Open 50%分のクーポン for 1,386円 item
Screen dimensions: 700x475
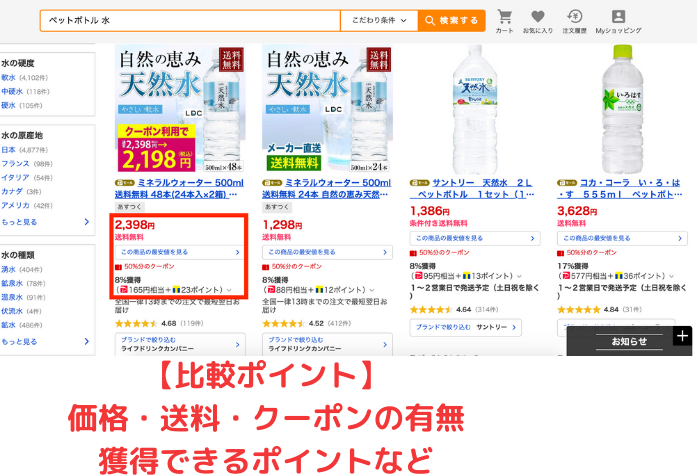pyautogui.click(x=440, y=253)
